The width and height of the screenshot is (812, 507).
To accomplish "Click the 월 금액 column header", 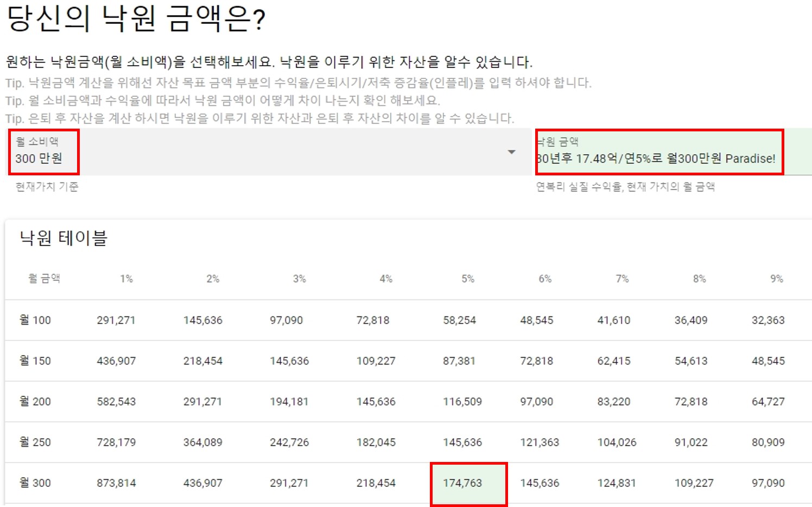I will pos(44,278).
